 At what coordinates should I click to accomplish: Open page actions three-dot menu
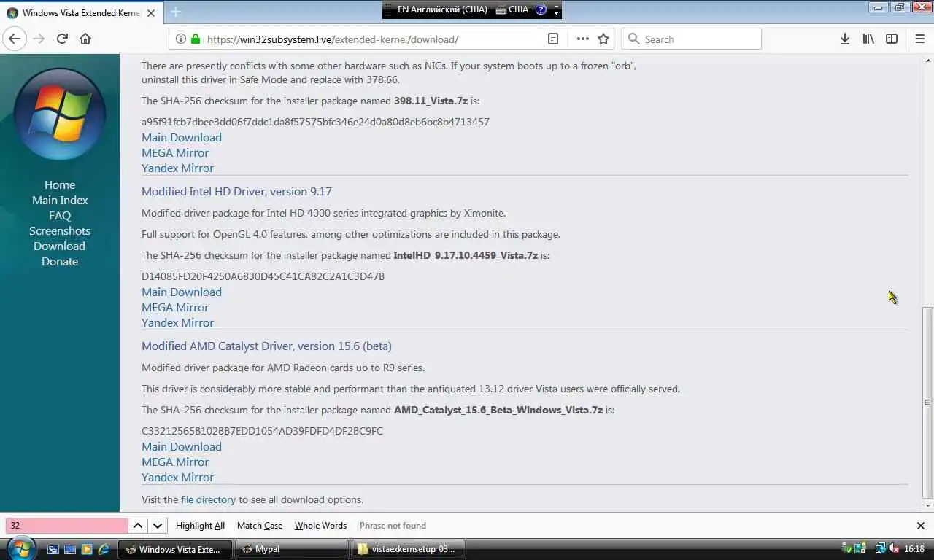click(582, 39)
